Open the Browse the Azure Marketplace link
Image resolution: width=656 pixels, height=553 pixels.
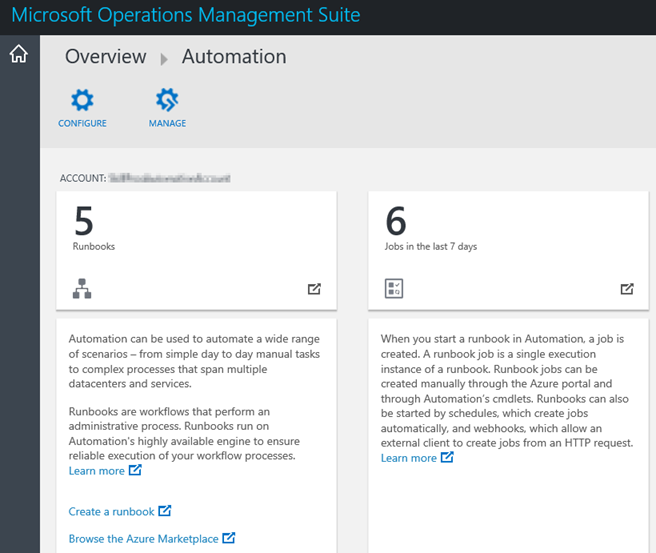click(143, 539)
